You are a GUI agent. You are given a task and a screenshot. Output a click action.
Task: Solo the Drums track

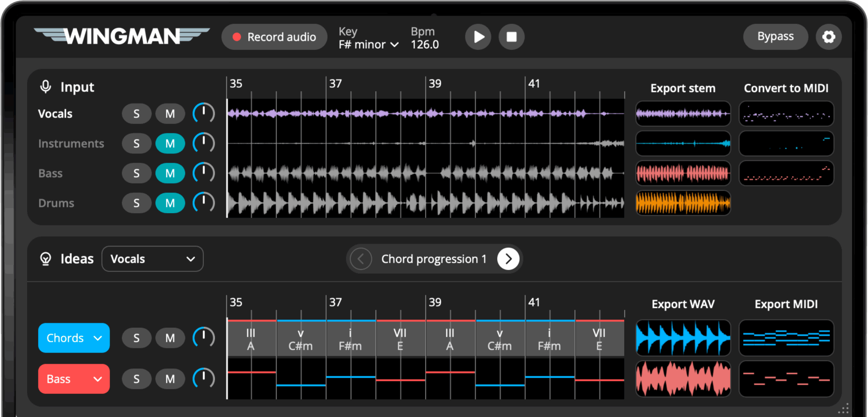point(136,203)
